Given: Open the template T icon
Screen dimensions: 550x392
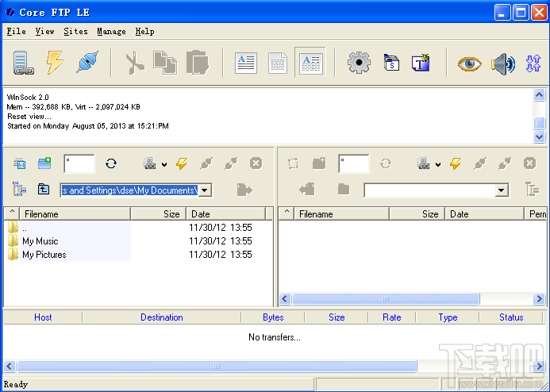Looking at the screenshot, I should click(421, 63).
